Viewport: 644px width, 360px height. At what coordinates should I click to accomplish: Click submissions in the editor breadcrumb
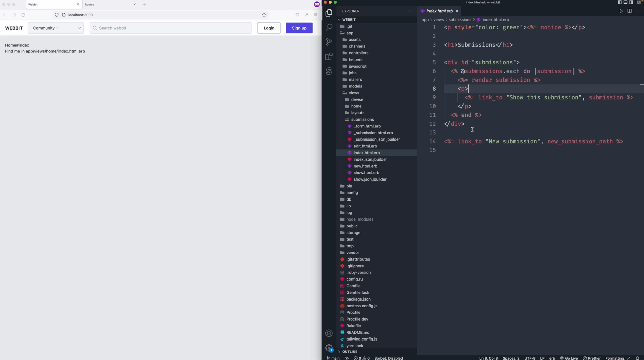pos(460,19)
